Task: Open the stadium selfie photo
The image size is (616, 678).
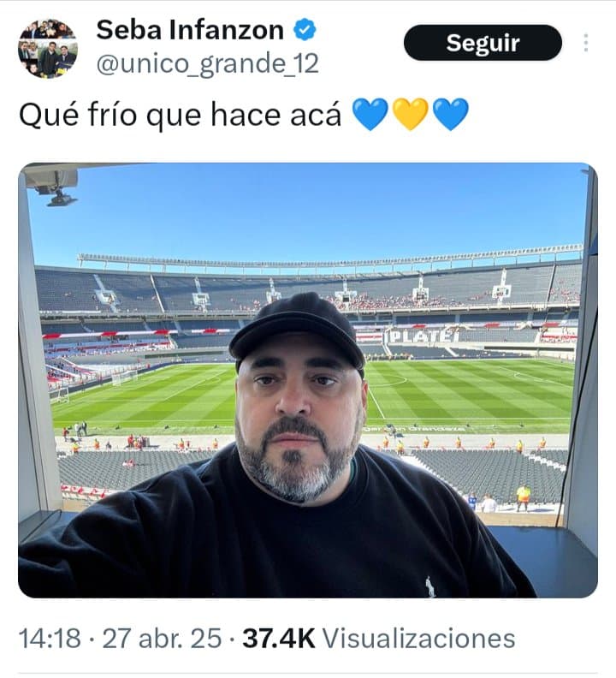Action: tap(308, 380)
